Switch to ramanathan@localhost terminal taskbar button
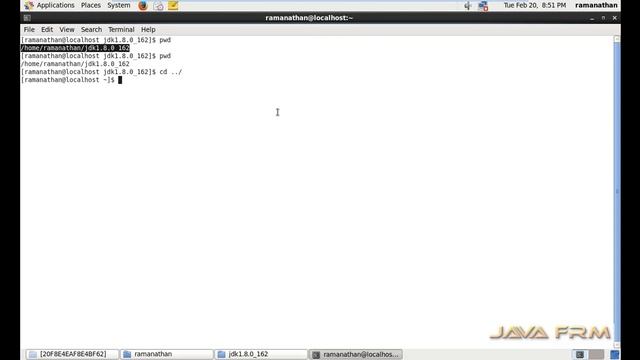640x360 pixels. tap(356, 354)
